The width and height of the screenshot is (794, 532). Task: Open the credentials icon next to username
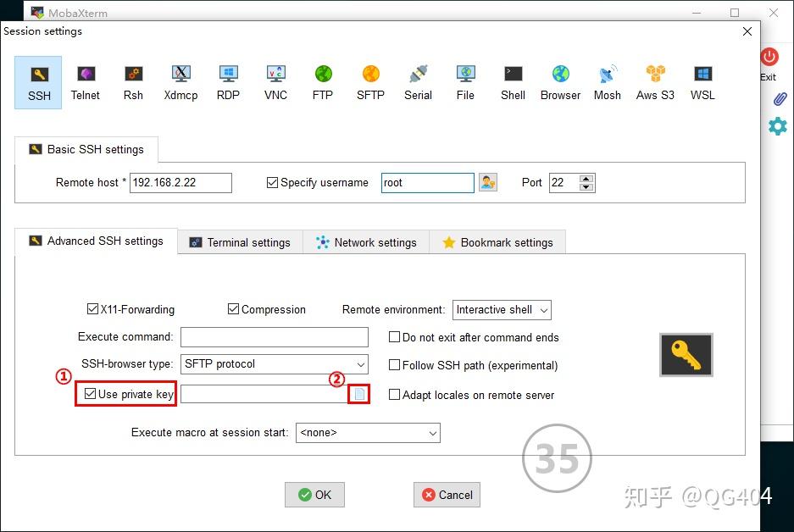coord(487,182)
